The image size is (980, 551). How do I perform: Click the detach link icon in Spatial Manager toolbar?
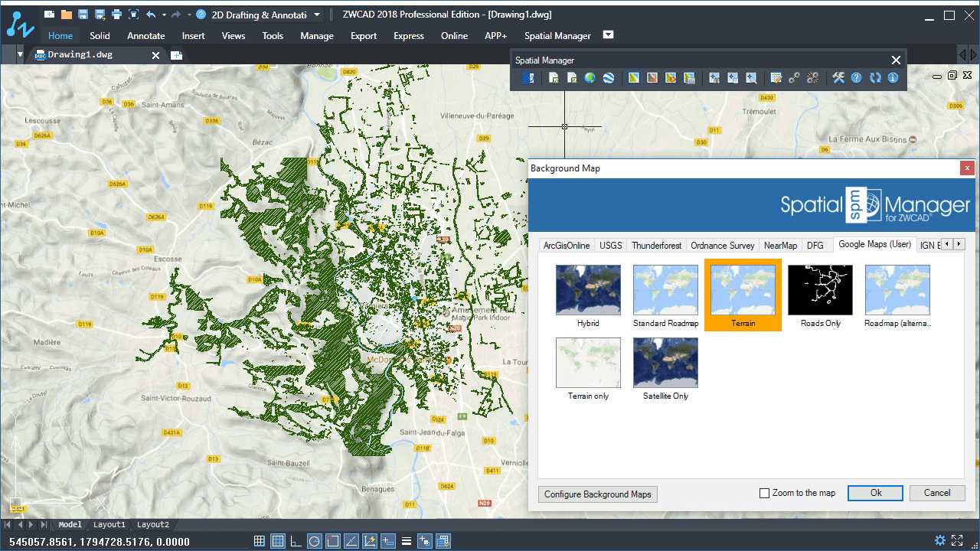(x=812, y=78)
